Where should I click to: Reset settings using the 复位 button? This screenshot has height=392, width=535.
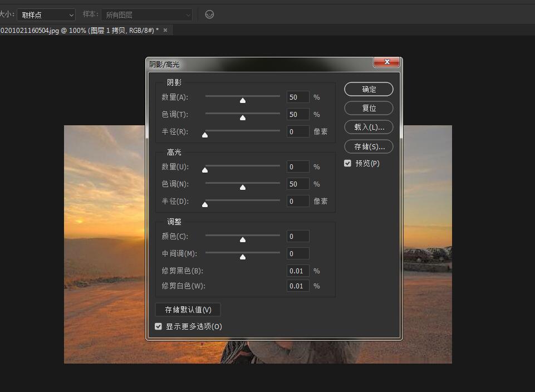tap(369, 108)
